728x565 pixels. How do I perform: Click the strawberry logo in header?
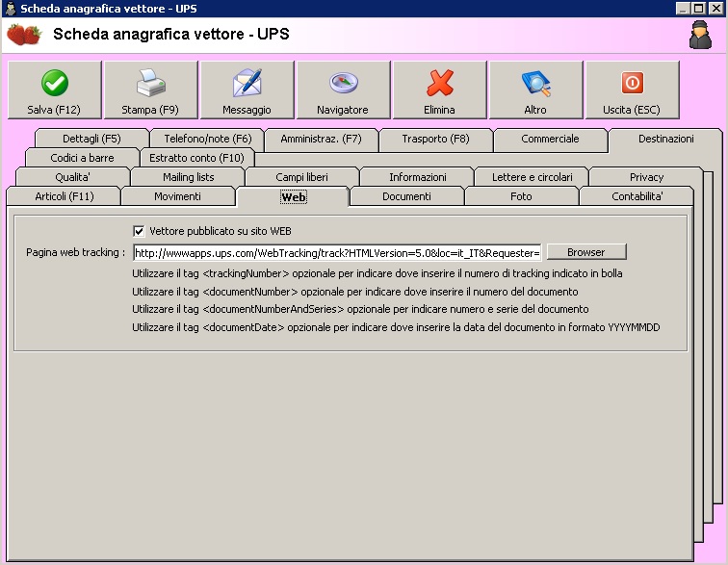pos(24,35)
